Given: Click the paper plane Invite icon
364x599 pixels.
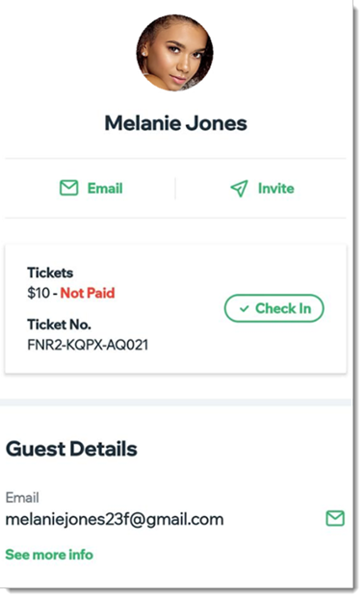Looking at the screenshot, I should tap(239, 189).
